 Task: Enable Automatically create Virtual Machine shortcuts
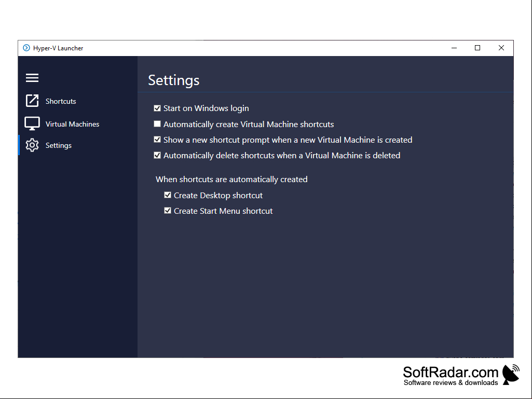157,124
